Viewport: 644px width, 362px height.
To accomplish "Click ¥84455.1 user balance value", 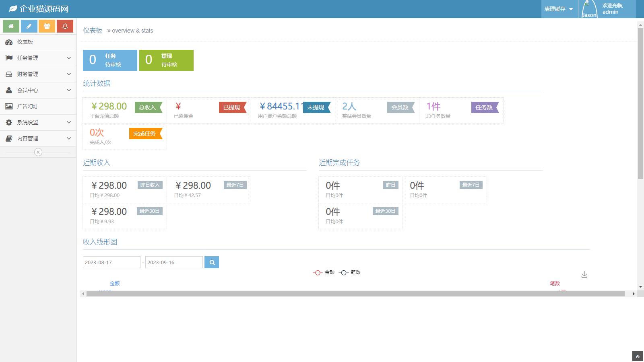I will coord(280,106).
